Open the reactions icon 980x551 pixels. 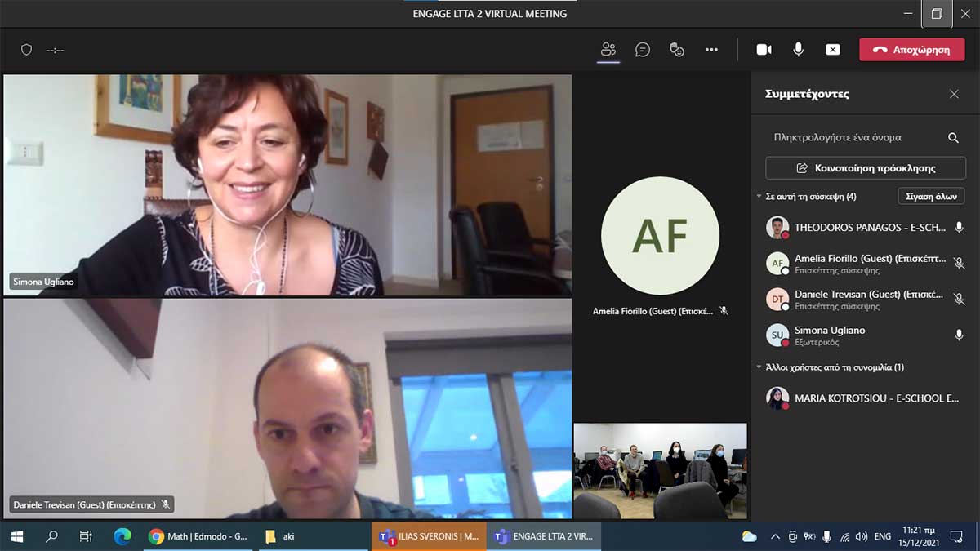tap(677, 50)
